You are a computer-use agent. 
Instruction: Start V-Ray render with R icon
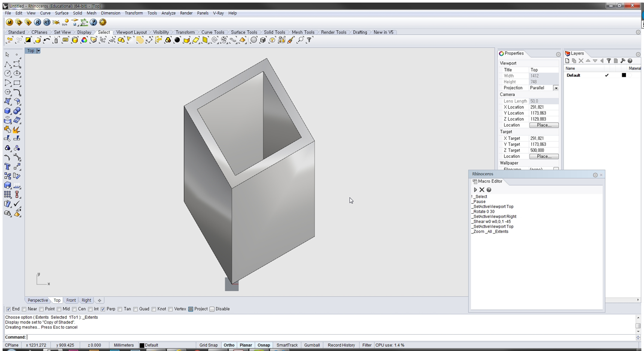[37, 22]
